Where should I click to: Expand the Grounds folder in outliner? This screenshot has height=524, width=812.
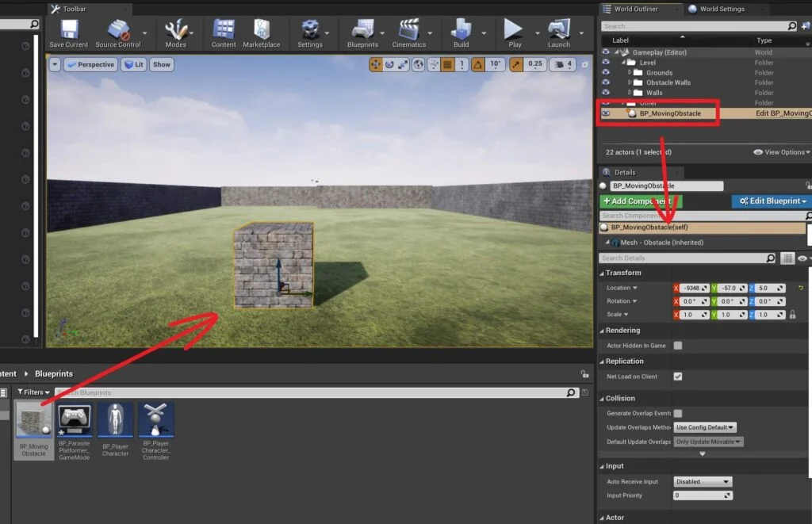point(630,73)
